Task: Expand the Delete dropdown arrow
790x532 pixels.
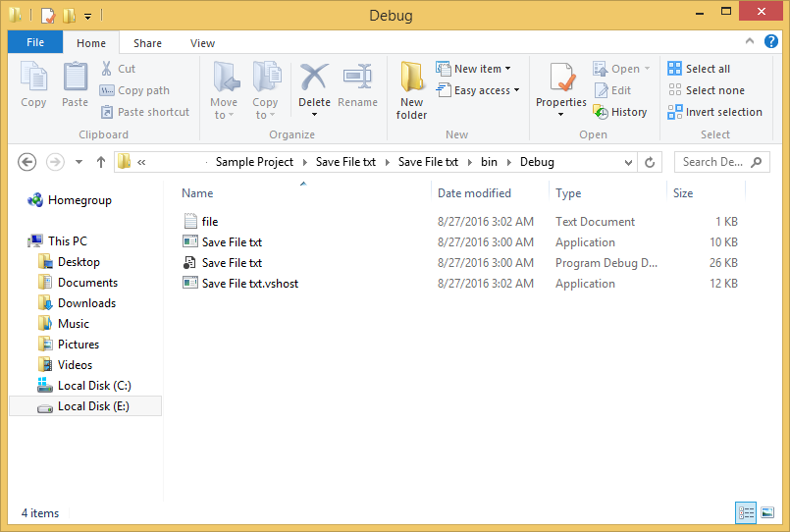Action: point(314,115)
